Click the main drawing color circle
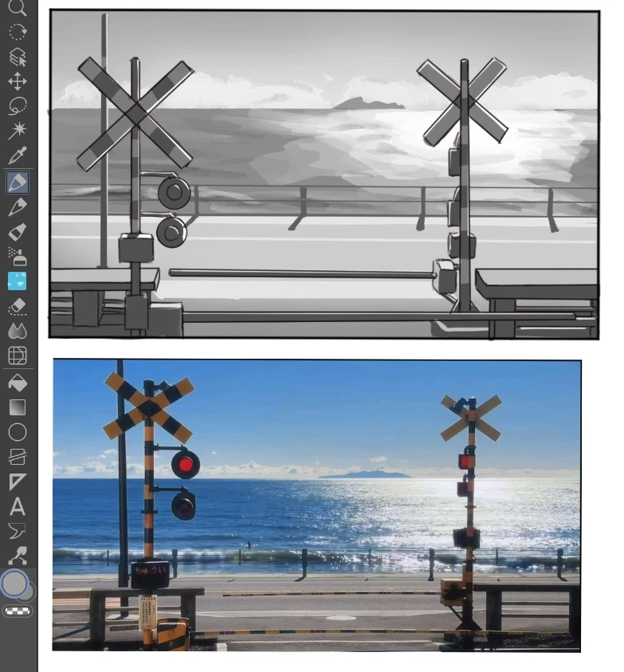The width and height of the screenshot is (624, 672). point(14,583)
